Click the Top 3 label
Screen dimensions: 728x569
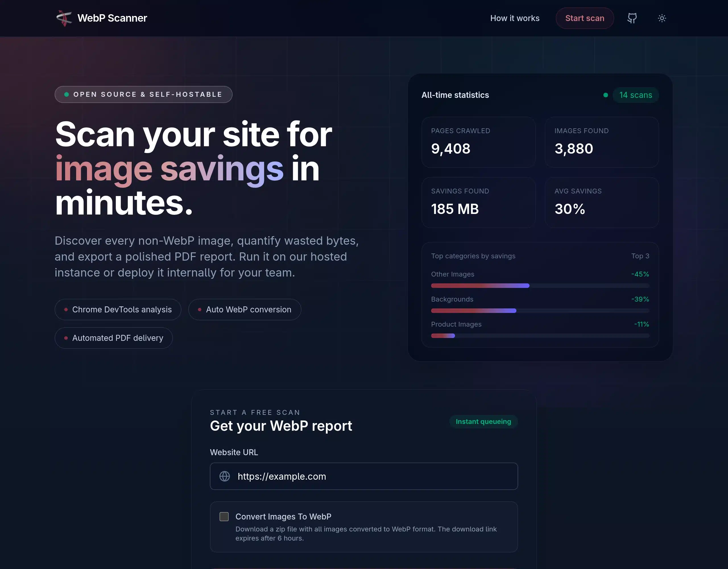(640, 256)
